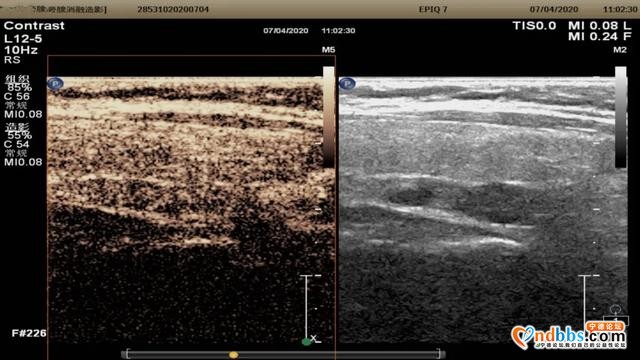Click the left bracket of the cine bar
640x360 pixels.
coord(128,353)
